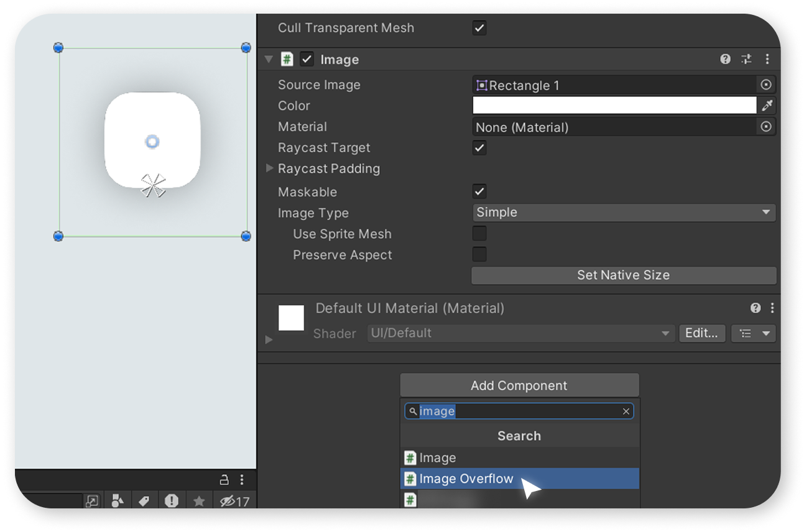Open Default UI Material's more options menu
804x532 pixels.
(772, 308)
